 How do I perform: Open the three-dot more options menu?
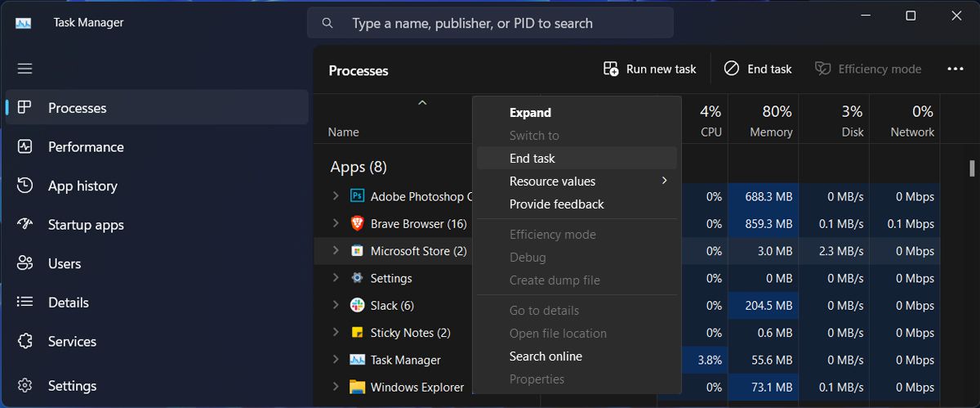click(955, 69)
